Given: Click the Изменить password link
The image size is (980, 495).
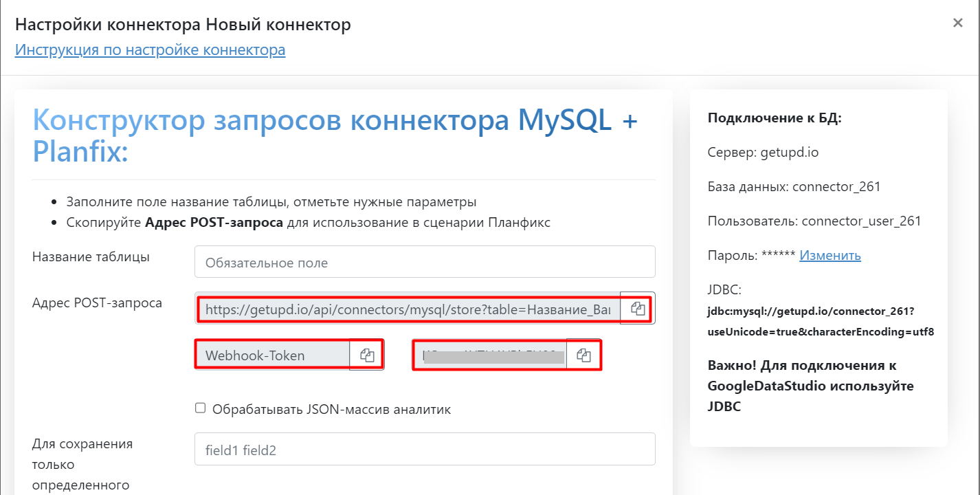Looking at the screenshot, I should (x=830, y=256).
